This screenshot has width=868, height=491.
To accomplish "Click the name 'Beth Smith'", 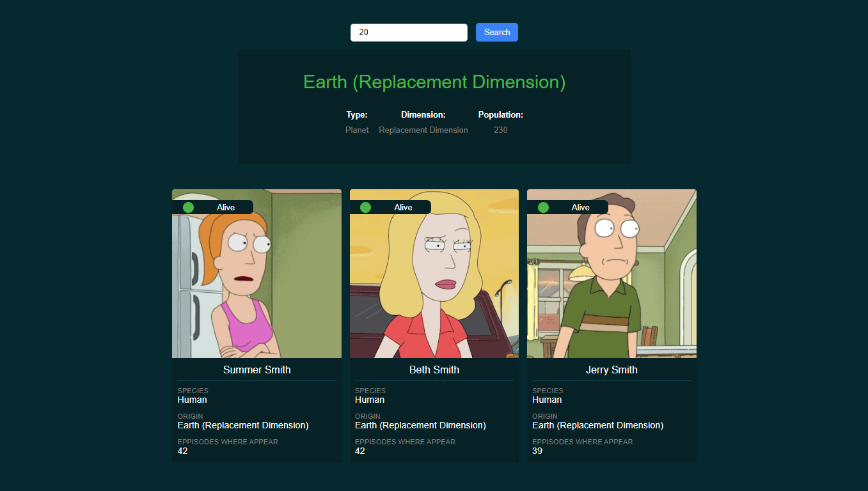I will click(434, 370).
